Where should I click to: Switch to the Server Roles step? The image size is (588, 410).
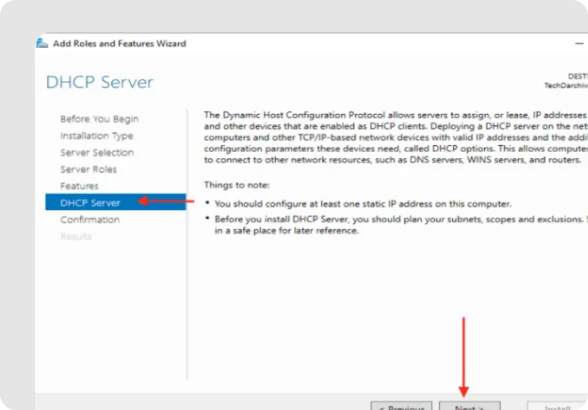[88, 169]
